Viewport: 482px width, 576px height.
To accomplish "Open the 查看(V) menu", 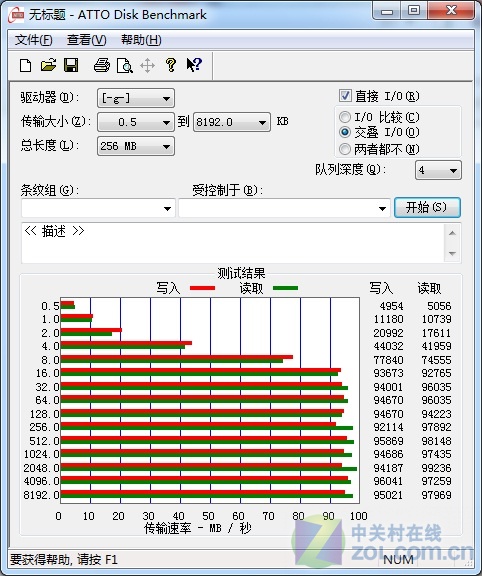I will pyautogui.click(x=87, y=40).
